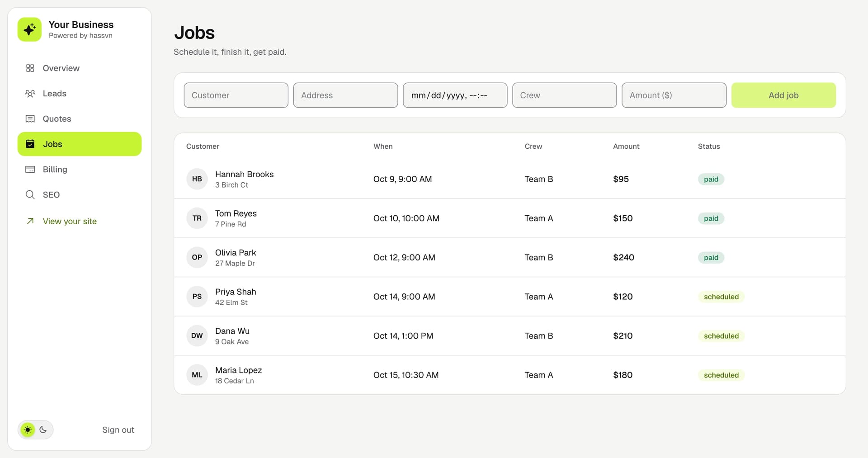Click the paid badge on Olivia Park's row

[711, 257]
